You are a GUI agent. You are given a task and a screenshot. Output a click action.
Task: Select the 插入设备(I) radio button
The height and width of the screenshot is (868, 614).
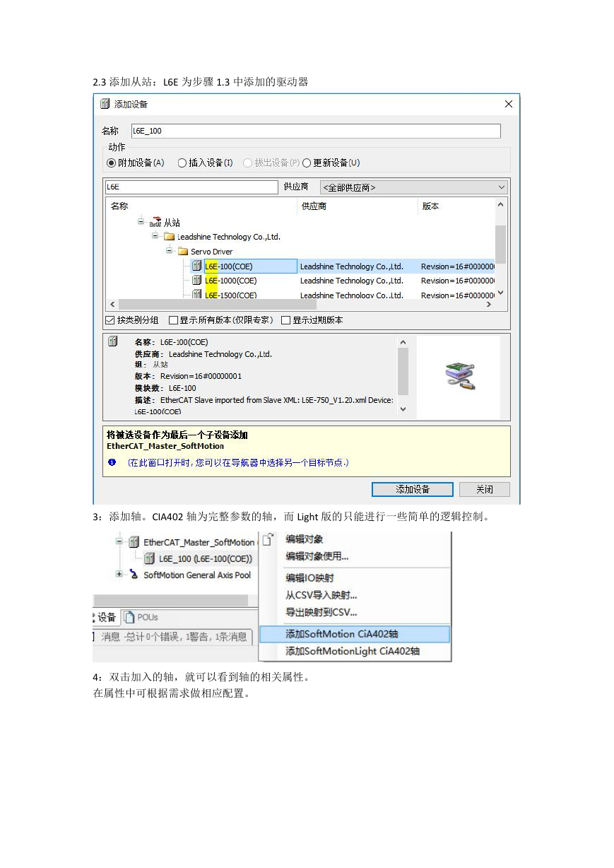[x=182, y=163]
